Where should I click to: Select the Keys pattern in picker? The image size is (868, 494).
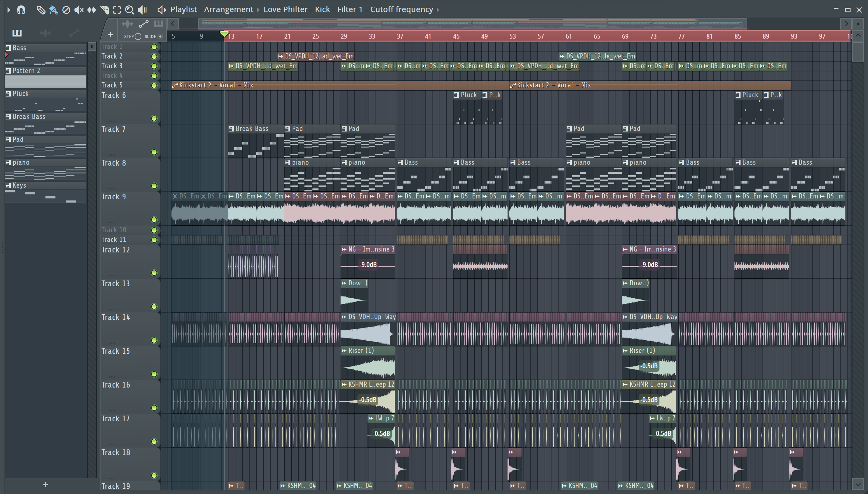[x=46, y=192]
